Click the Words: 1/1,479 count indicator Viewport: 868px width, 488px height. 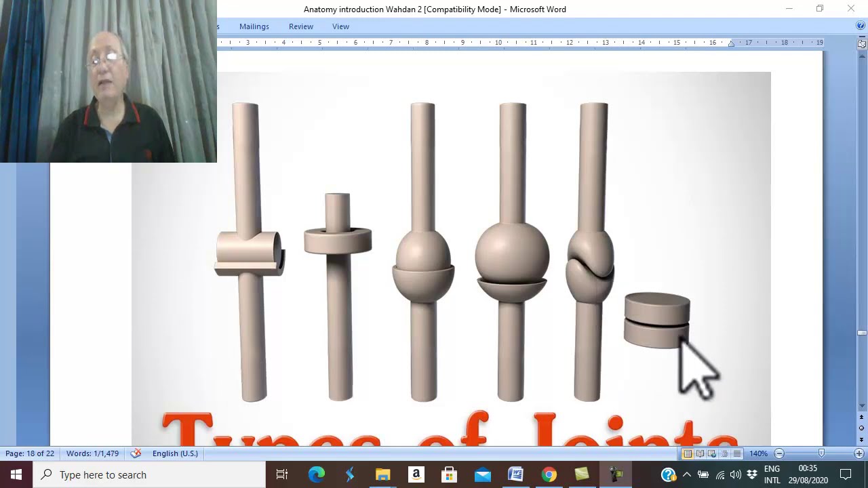[x=92, y=453]
